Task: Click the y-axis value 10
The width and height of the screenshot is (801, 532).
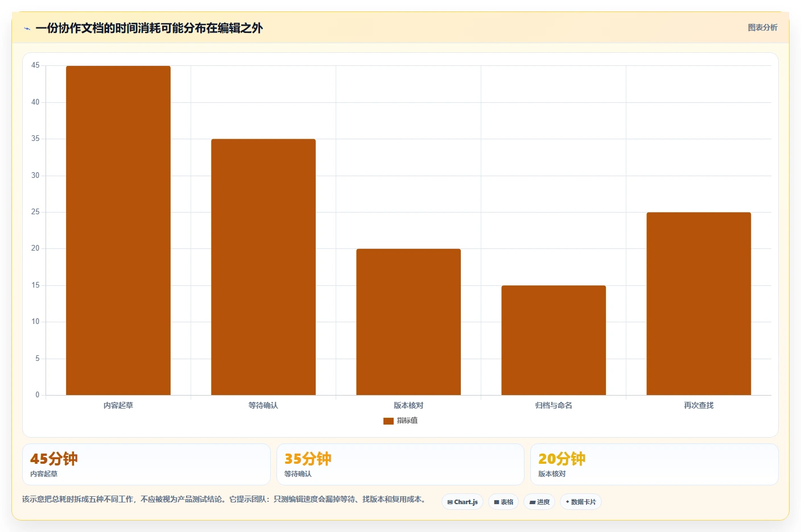Action: pyautogui.click(x=35, y=322)
